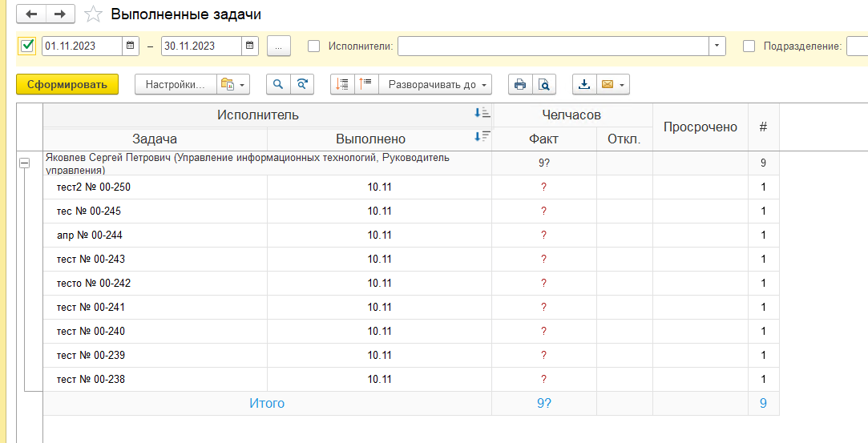The height and width of the screenshot is (443, 868).
Task: Click the magnifier search icon in toolbar
Action: click(x=278, y=84)
